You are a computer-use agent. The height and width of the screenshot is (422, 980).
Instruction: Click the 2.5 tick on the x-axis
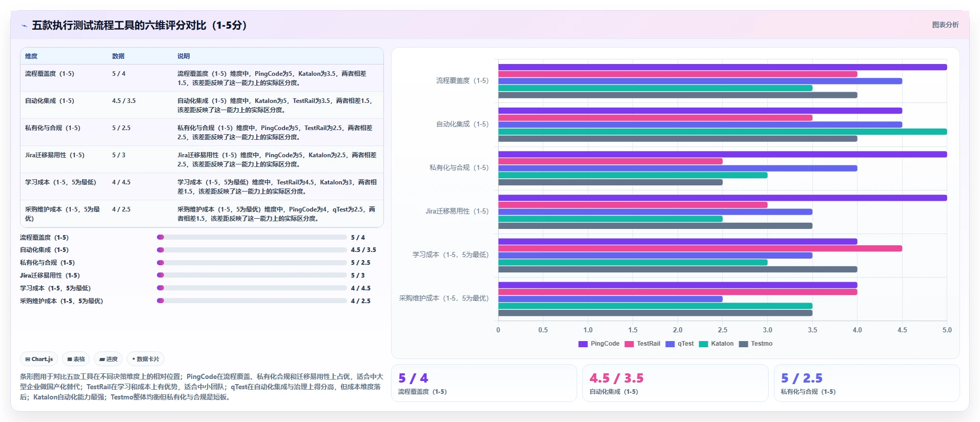click(x=723, y=330)
